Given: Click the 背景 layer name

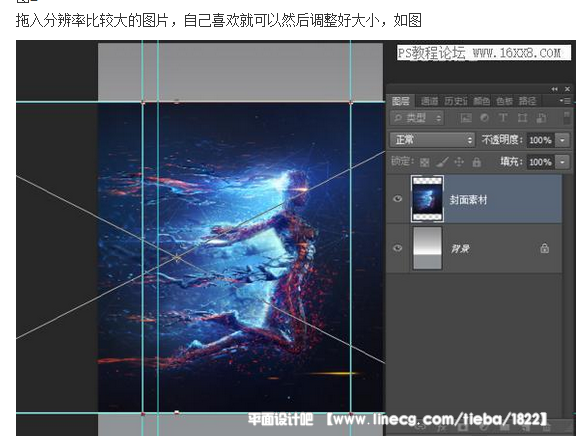Looking at the screenshot, I should [460, 248].
